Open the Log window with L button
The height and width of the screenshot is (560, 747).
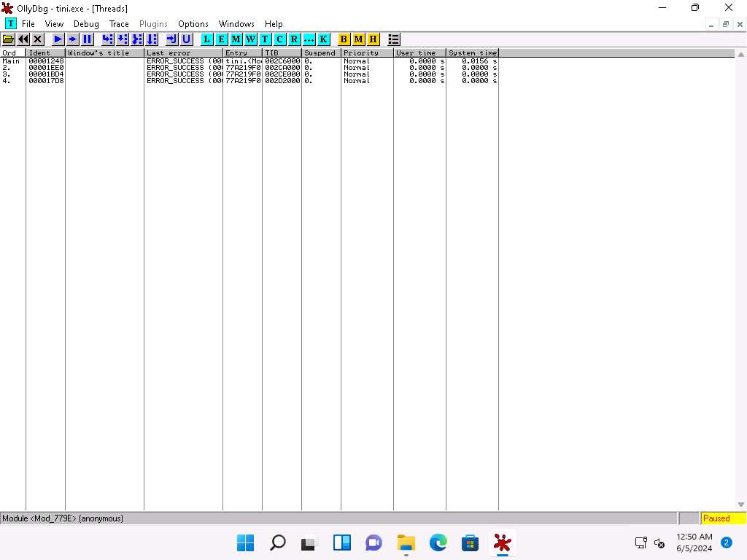pos(207,39)
